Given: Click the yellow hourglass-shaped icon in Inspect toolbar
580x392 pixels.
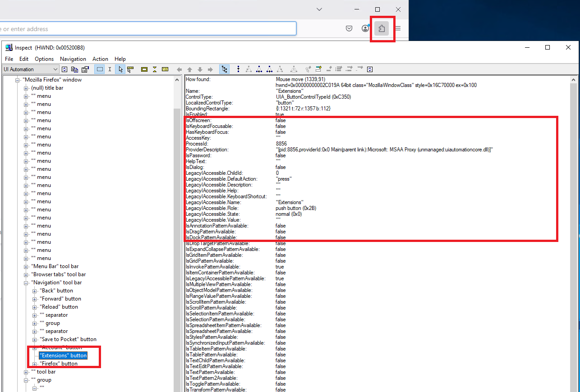Looking at the screenshot, I should (x=155, y=69).
